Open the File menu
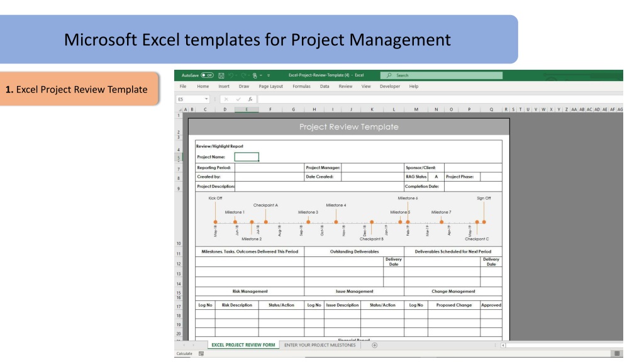This screenshot has height=362, width=644. (x=183, y=87)
